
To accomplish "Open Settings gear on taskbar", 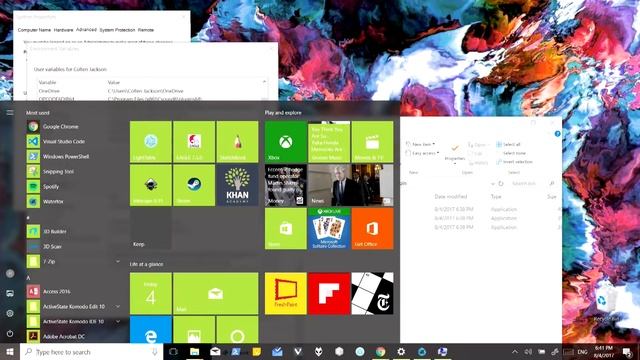I will pos(401,351).
